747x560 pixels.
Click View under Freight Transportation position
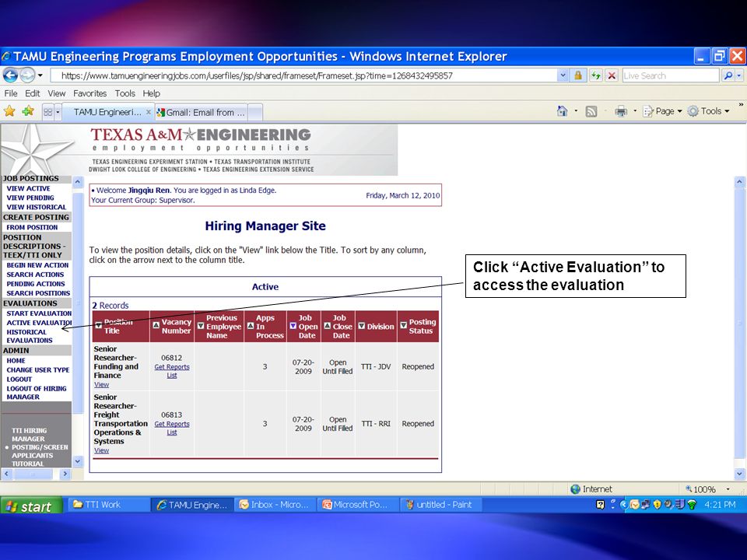[101, 450]
